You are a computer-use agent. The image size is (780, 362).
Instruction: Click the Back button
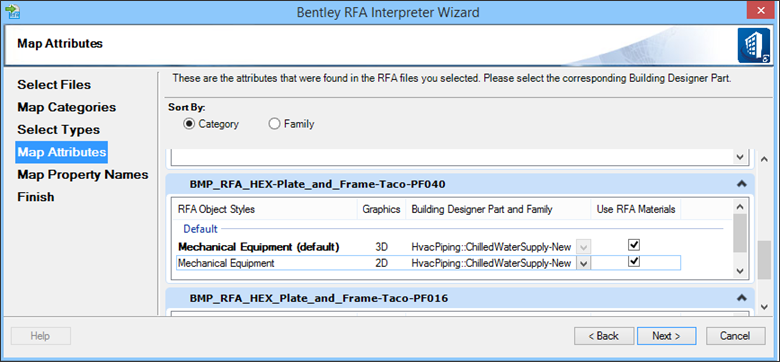click(x=604, y=336)
